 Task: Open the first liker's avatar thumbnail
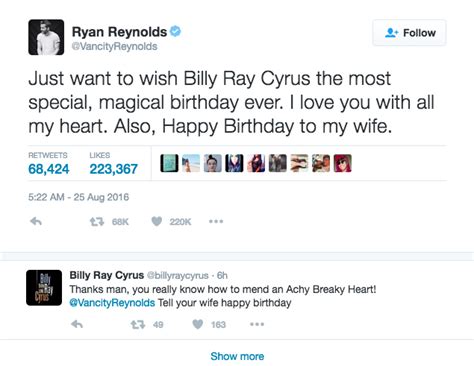[x=169, y=163]
